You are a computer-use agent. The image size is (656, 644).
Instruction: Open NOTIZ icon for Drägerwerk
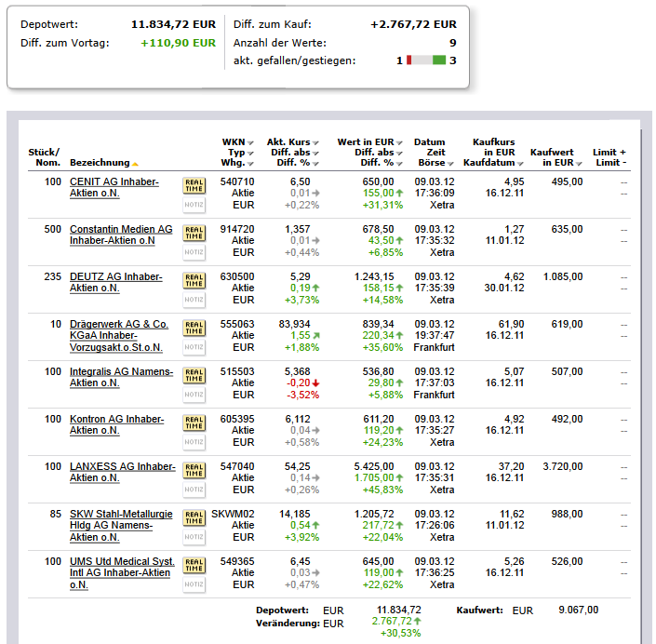click(x=194, y=347)
